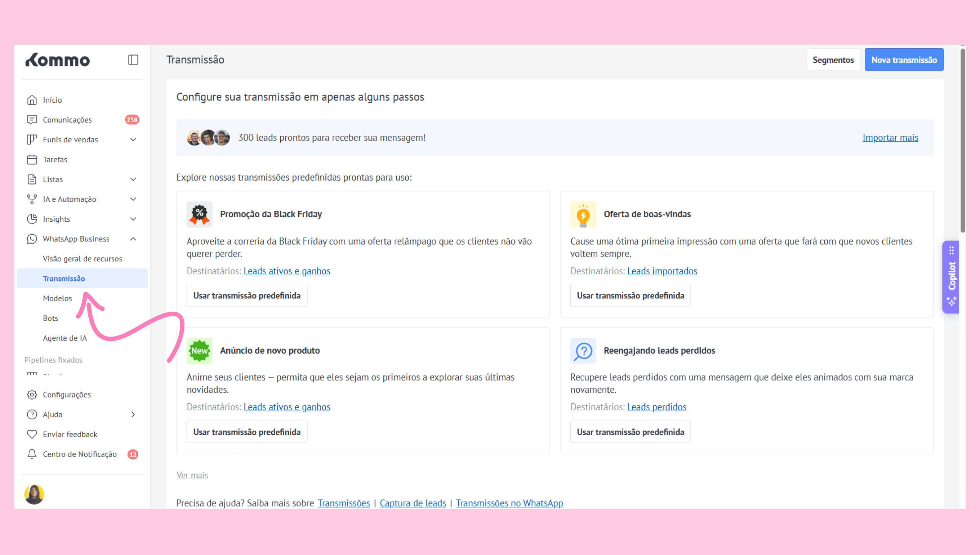The image size is (980, 555).
Task: Click Nova transmissão button
Action: (904, 60)
